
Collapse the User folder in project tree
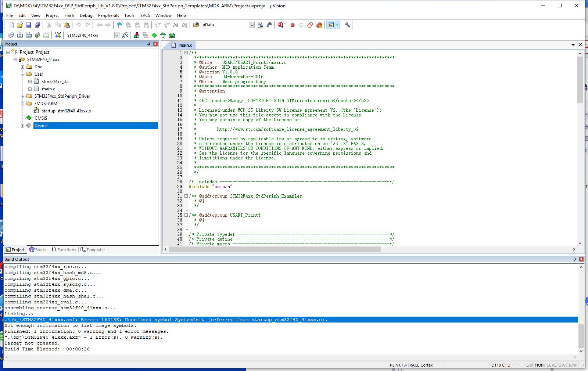tap(22, 74)
